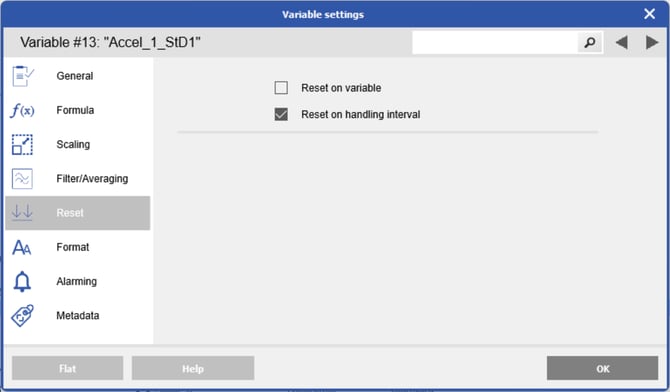Open Help for variable settings
Image resolution: width=670 pixels, height=392 pixels.
[x=193, y=368]
